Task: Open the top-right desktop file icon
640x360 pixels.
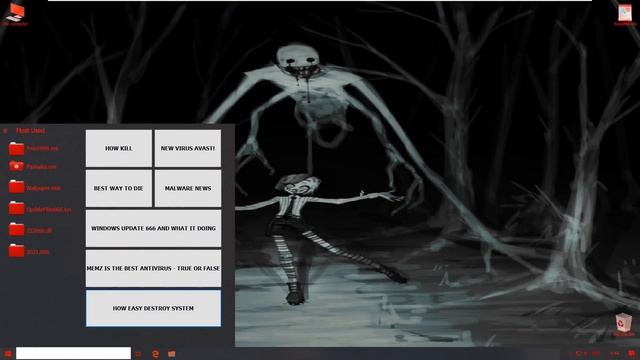Action: 625,15
